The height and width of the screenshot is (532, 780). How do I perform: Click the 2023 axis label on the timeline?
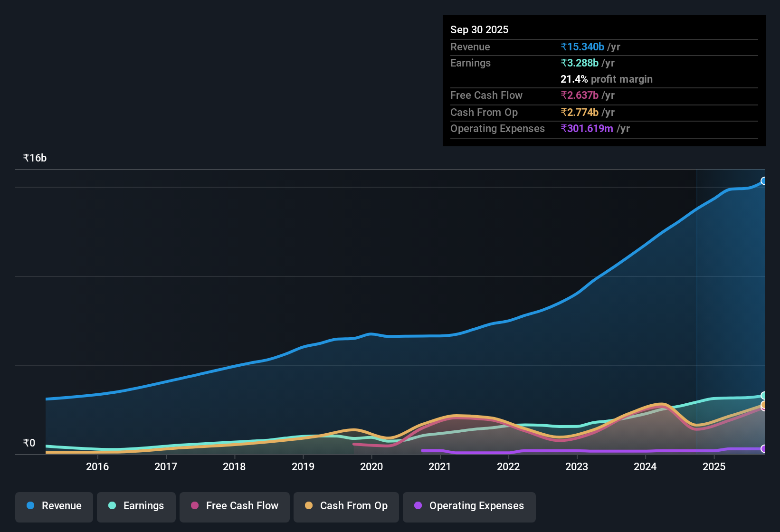(576, 467)
